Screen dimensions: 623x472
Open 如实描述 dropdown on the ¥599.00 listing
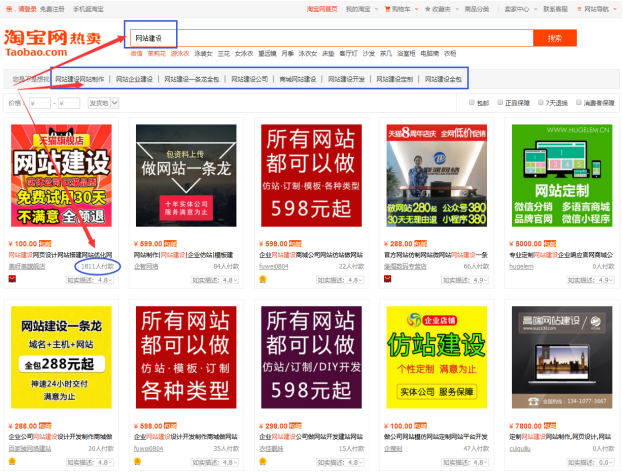[215, 280]
